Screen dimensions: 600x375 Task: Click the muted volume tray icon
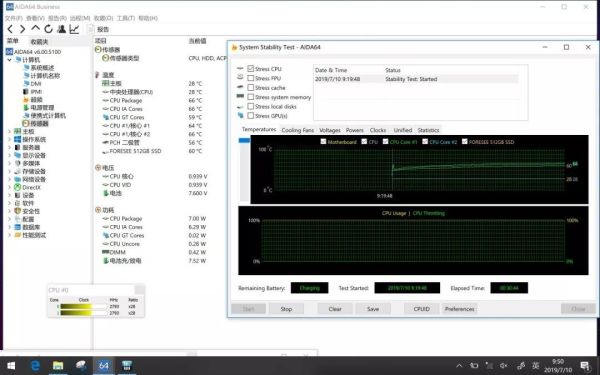click(504, 366)
